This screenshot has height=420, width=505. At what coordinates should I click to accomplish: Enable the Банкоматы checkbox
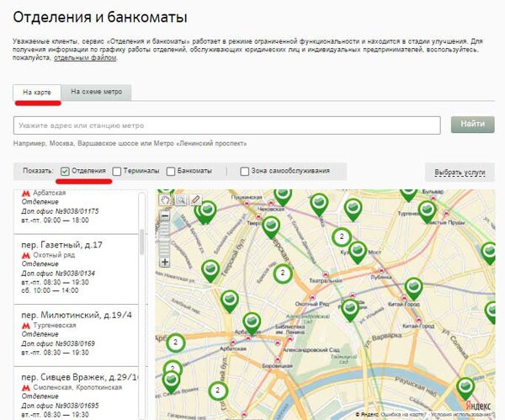171,172
